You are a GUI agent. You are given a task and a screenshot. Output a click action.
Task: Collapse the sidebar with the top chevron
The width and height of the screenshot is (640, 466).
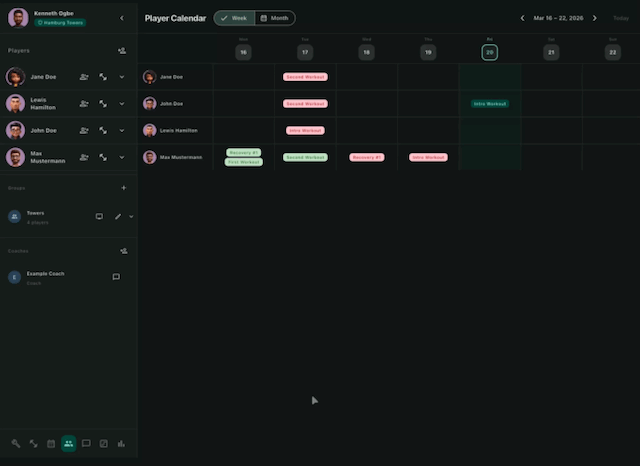(x=122, y=18)
